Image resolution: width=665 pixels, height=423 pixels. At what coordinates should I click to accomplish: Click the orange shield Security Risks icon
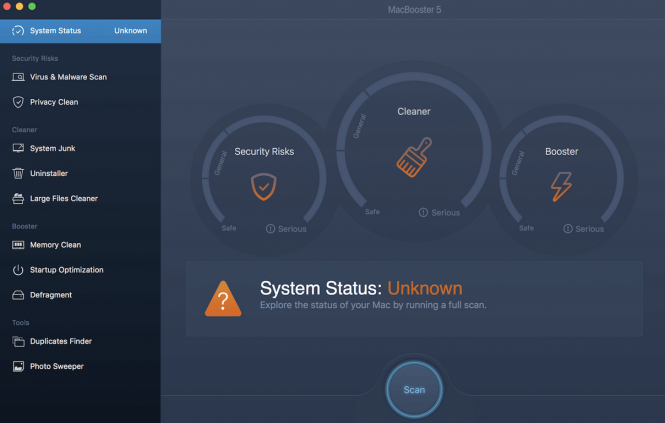(x=263, y=186)
